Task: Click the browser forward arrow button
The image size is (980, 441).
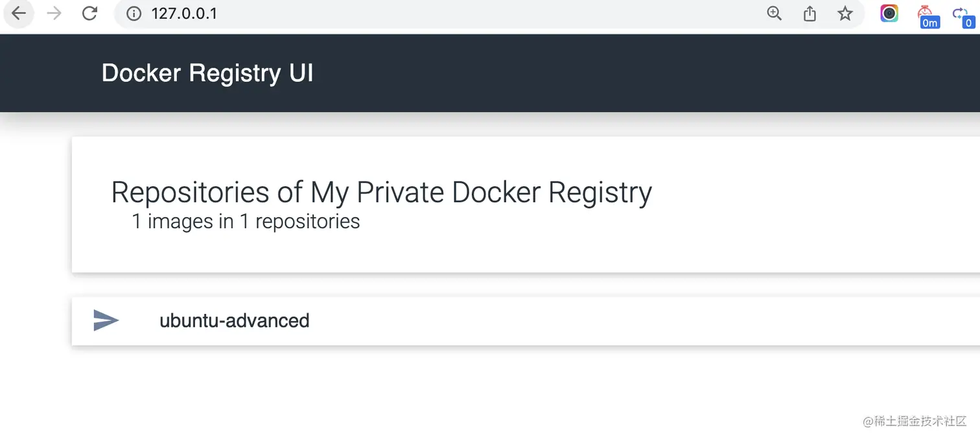Action: click(x=54, y=14)
